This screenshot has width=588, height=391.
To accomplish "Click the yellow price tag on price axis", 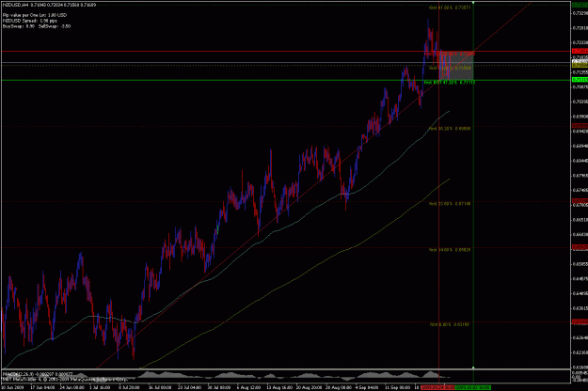I will click(580, 66).
